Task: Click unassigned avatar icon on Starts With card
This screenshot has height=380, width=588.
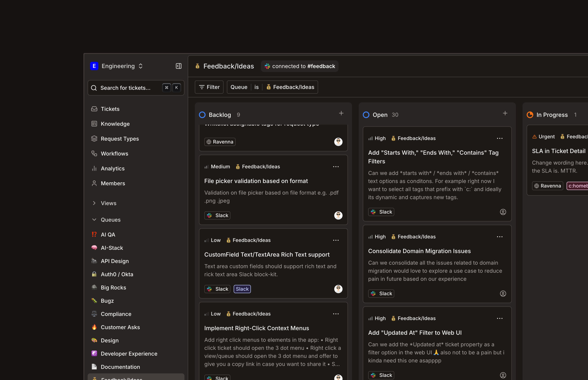Action: pyautogui.click(x=503, y=212)
